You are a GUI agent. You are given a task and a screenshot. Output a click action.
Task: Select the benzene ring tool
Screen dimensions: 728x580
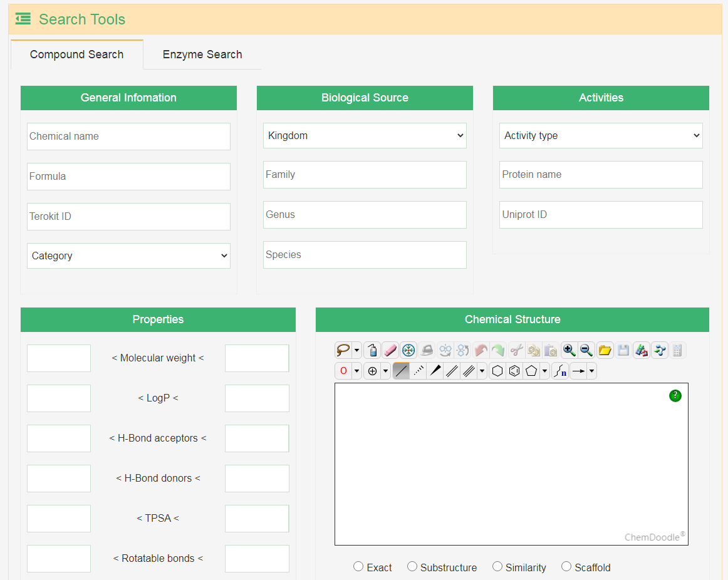pyautogui.click(x=514, y=371)
